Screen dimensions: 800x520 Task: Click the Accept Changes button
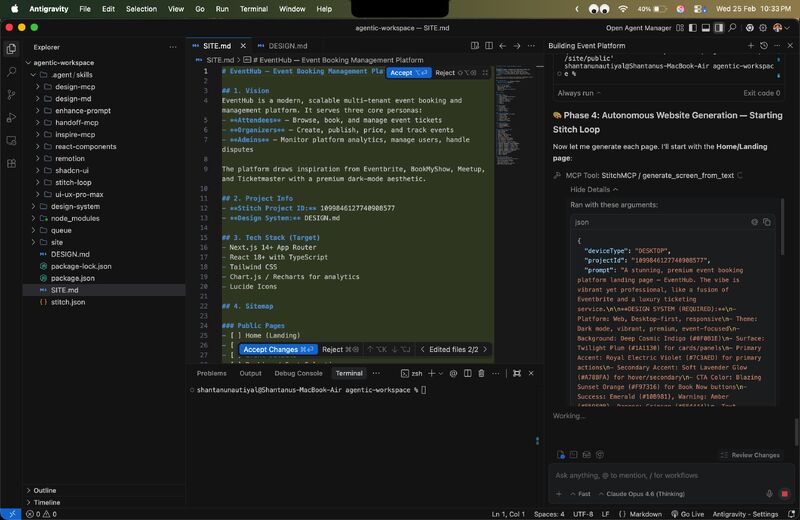[278, 350]
